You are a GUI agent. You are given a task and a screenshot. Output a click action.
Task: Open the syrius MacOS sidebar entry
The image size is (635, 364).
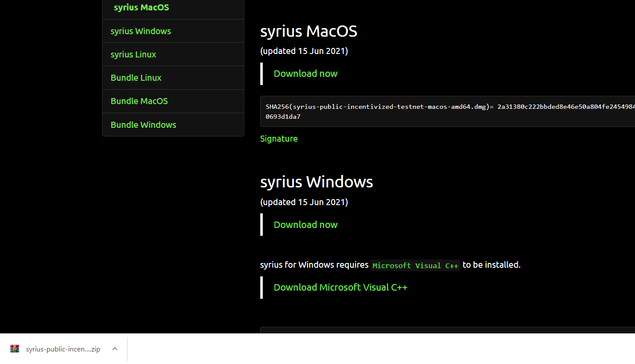(x=141, y=7)
